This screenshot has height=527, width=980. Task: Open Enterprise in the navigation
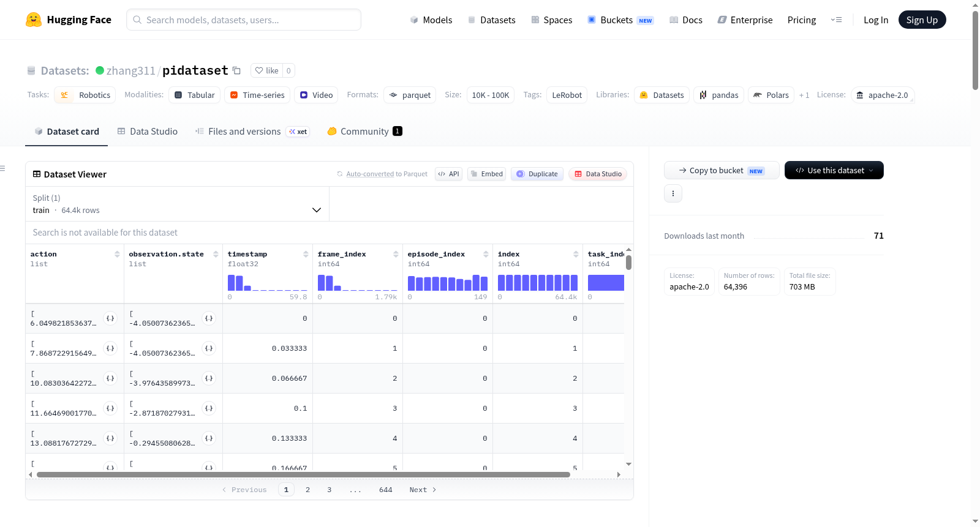745,20
